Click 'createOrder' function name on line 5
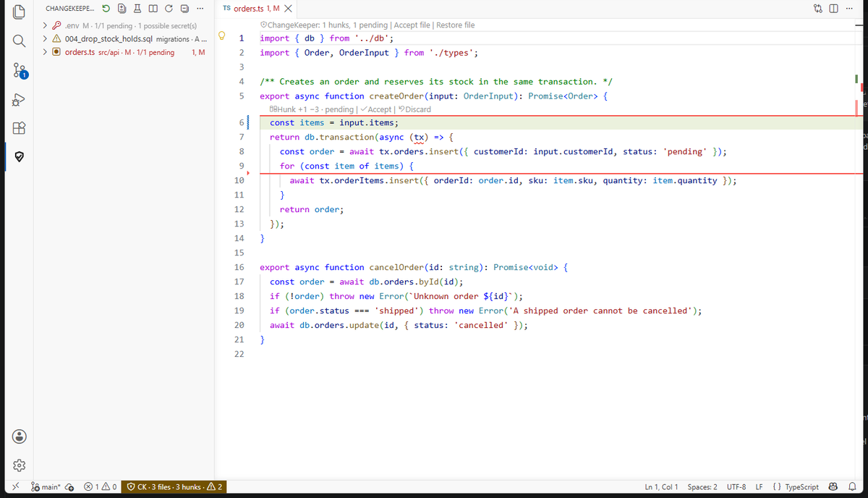The image size is (868, 498). 396,96
